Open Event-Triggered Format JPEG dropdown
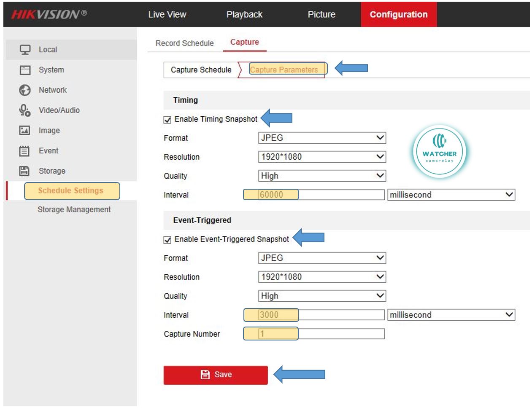This screenshot has height=410, width=532. 322,258
